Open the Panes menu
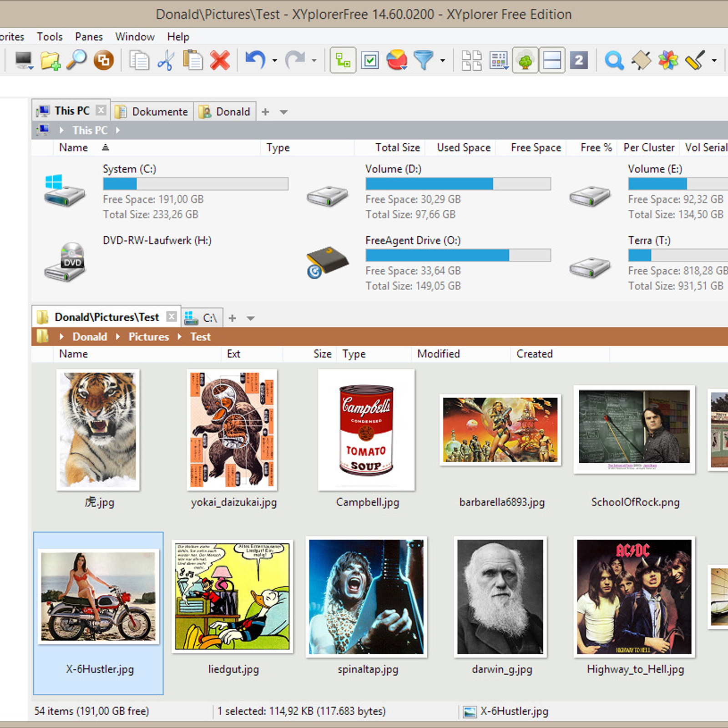Screen dimensions: 728x728 [x=89, y=37]
